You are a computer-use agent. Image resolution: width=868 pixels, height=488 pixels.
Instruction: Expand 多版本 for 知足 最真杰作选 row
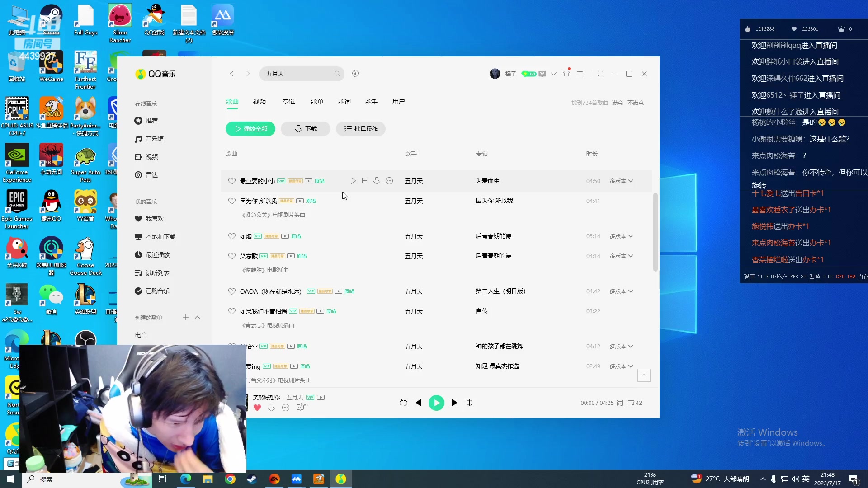[621, 366]
